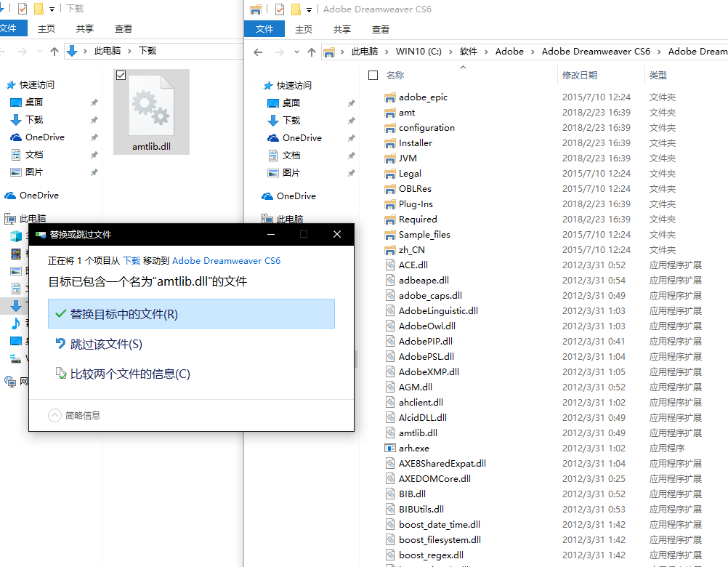728x567 pixels.
Task: Click the arh.exe application icon
Action: [x=390, y=448]
